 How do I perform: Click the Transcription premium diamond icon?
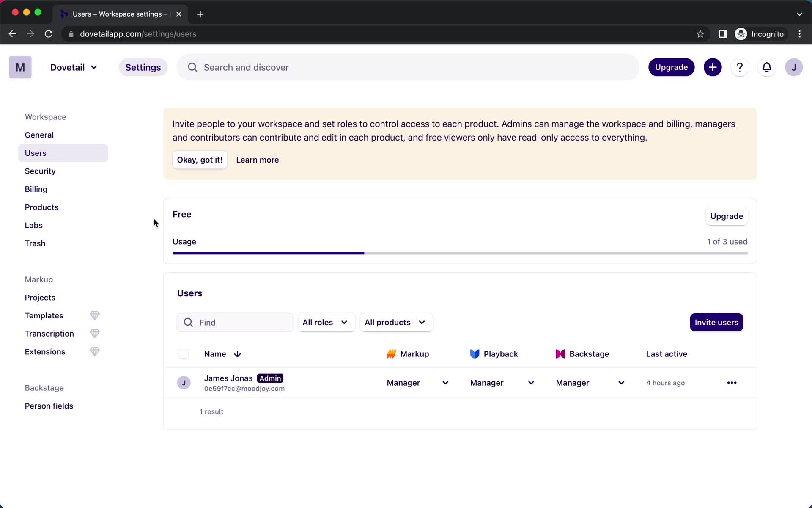pyautogui.click(x=95, y=334)
